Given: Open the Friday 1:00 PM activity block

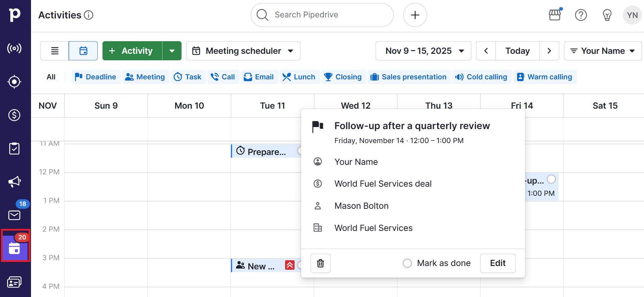Looking at the screenshot, I should [542, 187].
